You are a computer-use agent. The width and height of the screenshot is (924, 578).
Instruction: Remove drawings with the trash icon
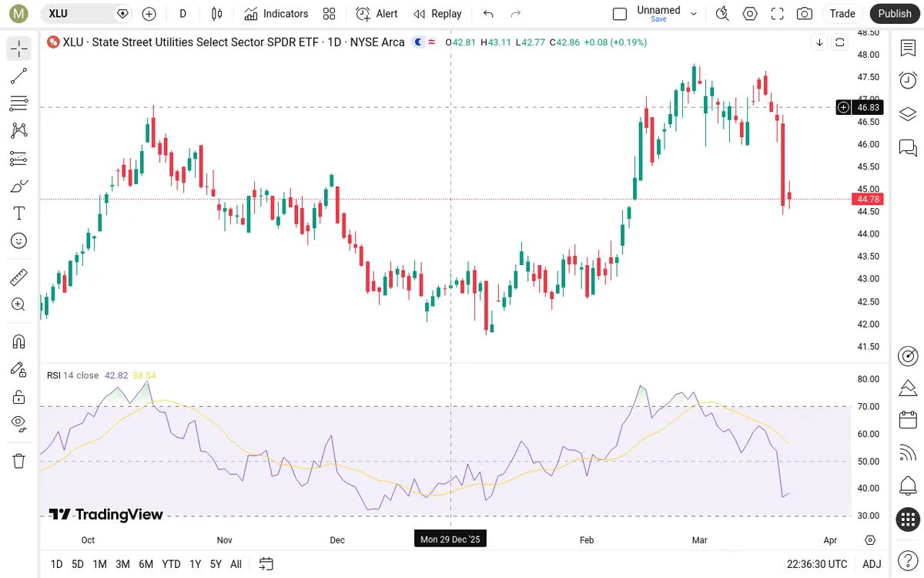pos(19,461)
